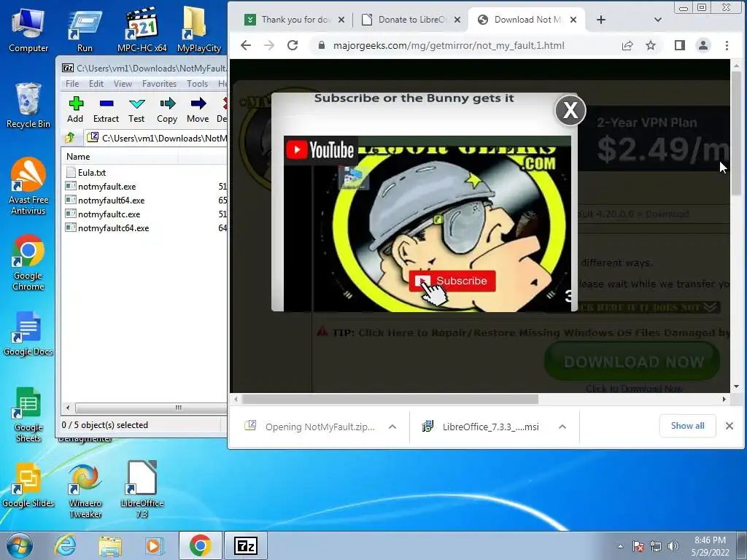Close the 'Thank you for downloading' tab
Viewport: 747px width, 560px height.
[341, 20]
